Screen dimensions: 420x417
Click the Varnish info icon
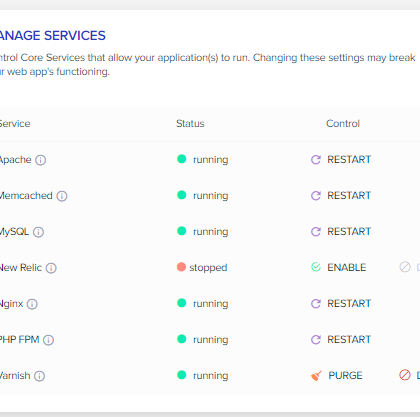39,376
